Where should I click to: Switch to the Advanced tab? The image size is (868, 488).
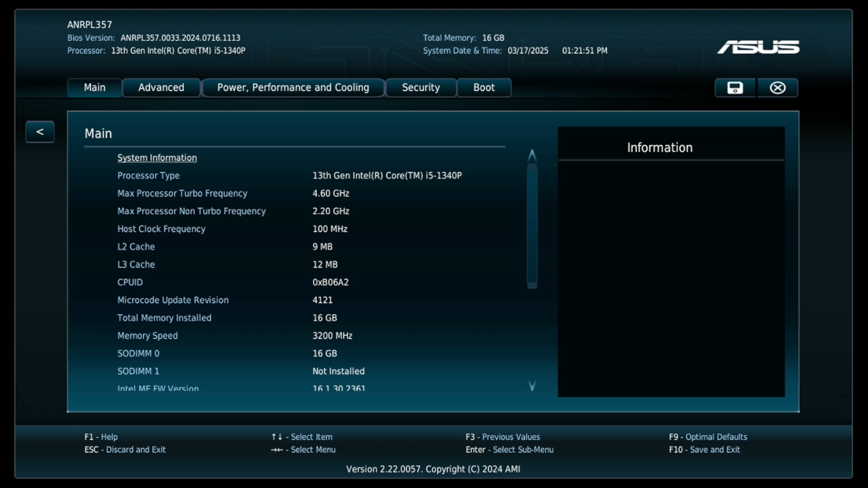[161, 88]
